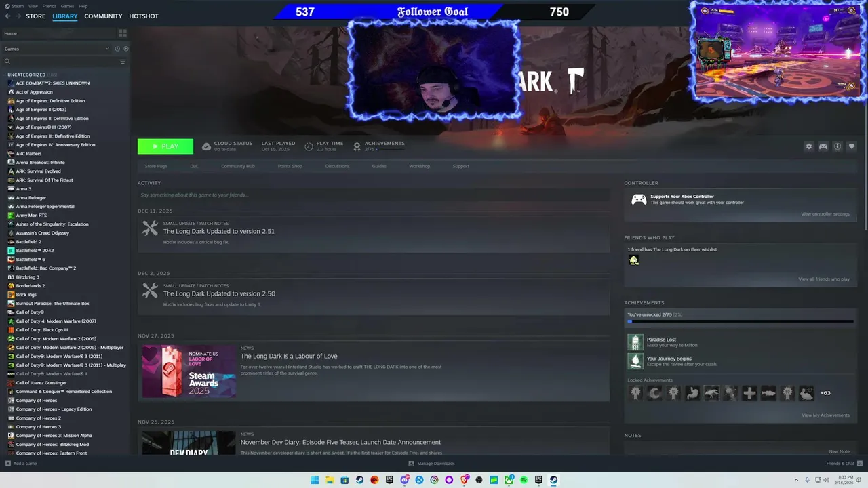The height and width of the screenshot is (488, 868).
Task: Open the game info icon
Action: click(837, 146)
